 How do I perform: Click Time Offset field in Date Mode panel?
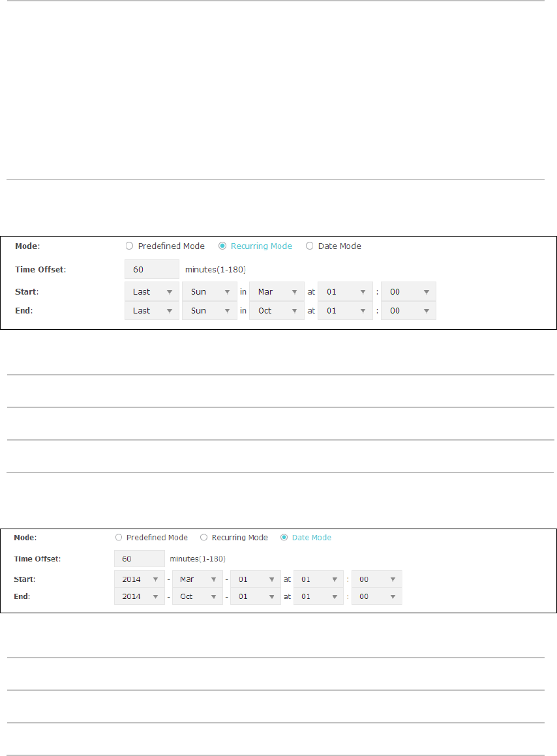coord(140,559)
